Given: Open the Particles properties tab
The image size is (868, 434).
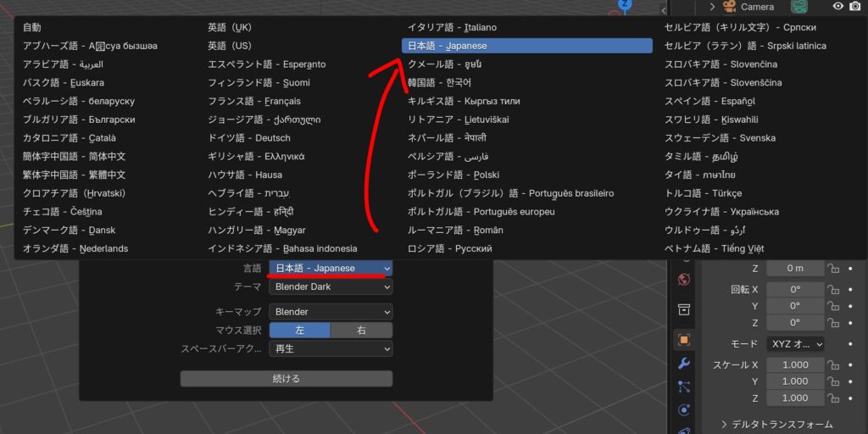Looking at the screenshot, I should (684, 387).
